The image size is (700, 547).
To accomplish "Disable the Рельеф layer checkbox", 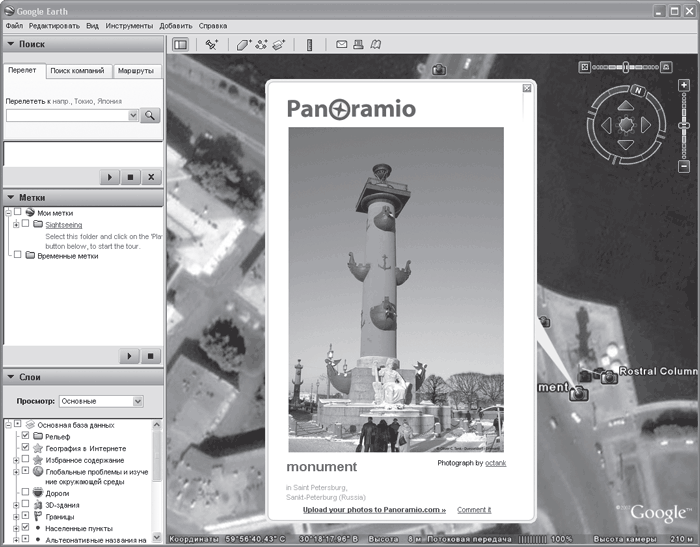I will 25,435.
